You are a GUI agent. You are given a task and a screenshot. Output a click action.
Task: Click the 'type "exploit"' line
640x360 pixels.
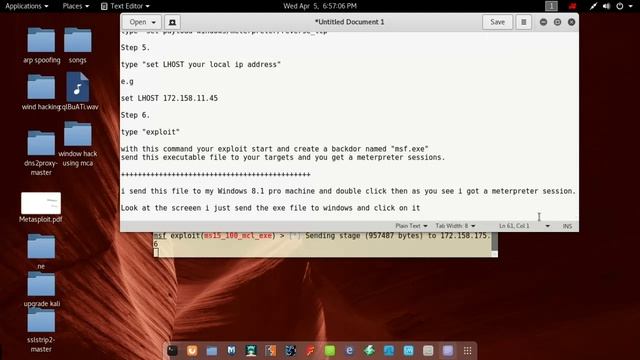click(x=150, y=132)
